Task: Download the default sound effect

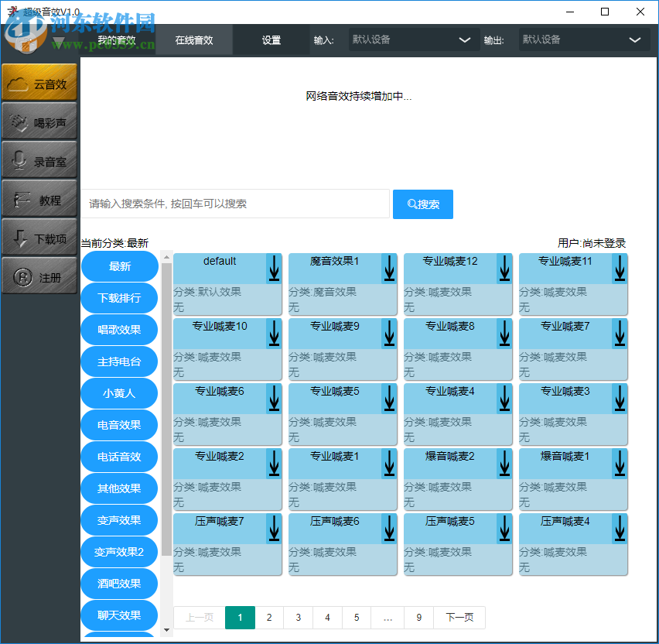Action: click(x=273, y=269)
